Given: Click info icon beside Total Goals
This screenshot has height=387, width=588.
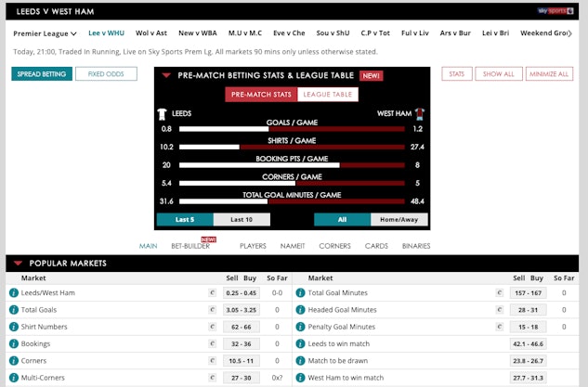Looking at the screenshot, I should (x=14, y=310).
